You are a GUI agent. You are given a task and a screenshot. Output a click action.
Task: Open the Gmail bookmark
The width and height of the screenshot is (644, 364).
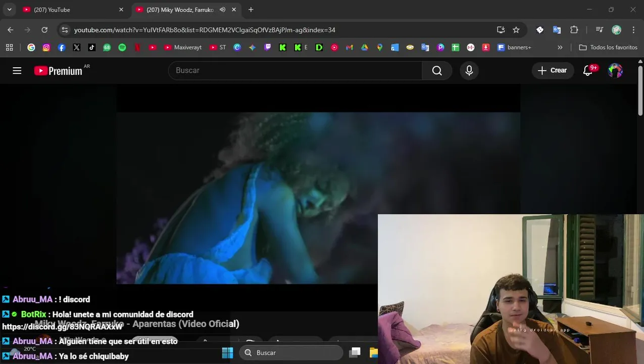coord(350,48)
